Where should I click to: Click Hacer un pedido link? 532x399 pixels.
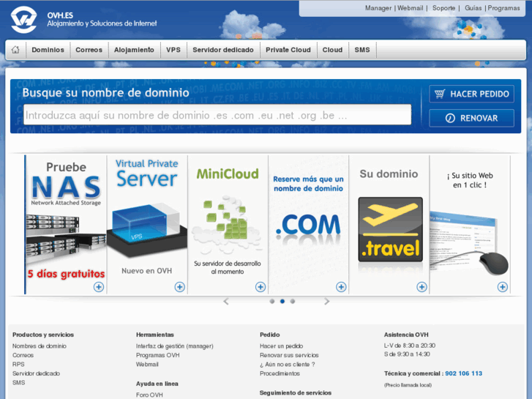(x=281, y=346)
